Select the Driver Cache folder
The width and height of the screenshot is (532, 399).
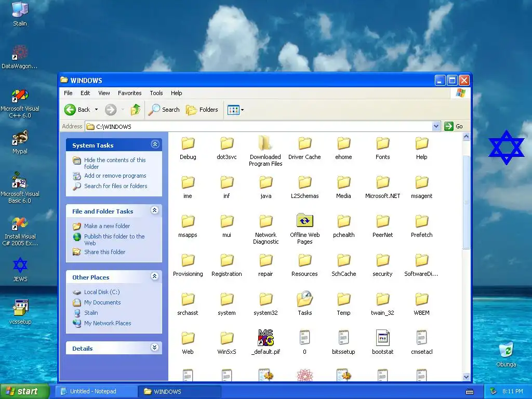click(x=304, y=148)
